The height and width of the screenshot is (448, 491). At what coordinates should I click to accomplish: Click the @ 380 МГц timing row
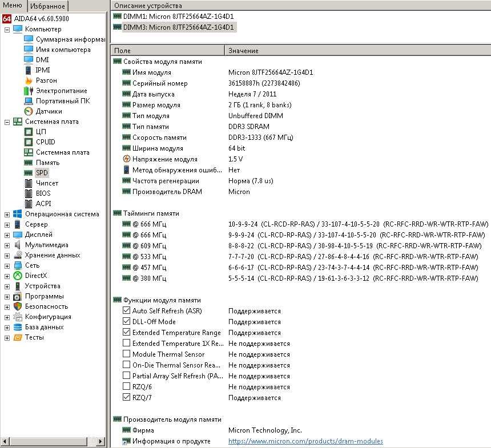[x=301, y=279]
